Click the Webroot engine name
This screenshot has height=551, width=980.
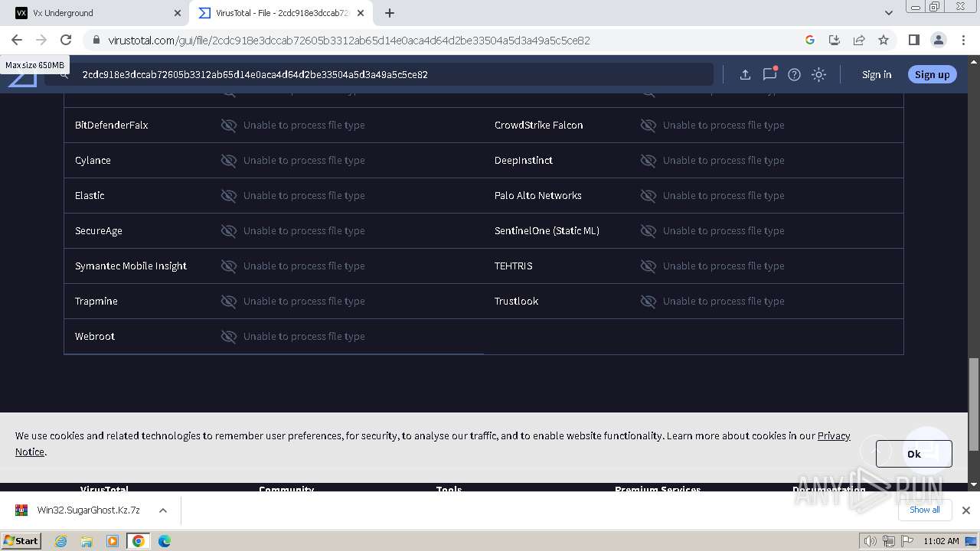point(95,336)
